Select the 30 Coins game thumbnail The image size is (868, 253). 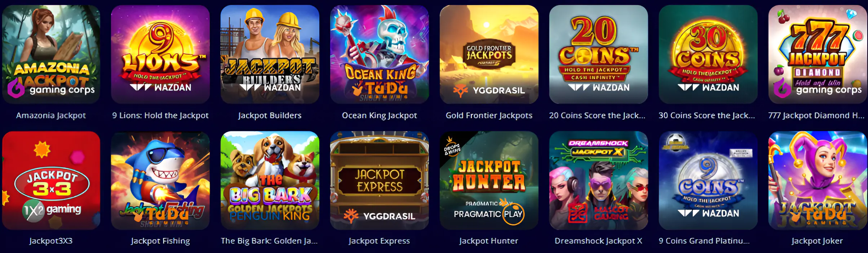click(708, 54)
